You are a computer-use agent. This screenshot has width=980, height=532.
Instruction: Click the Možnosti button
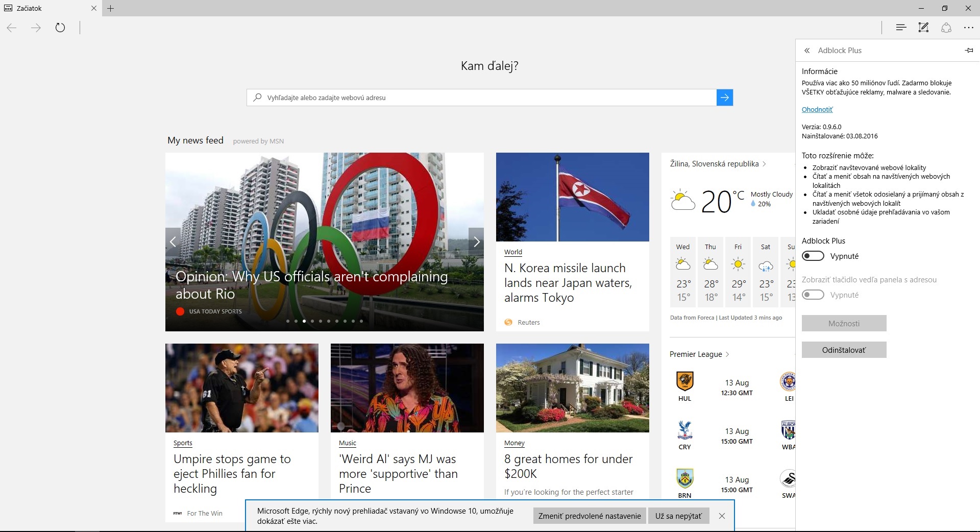pos(844,323)
